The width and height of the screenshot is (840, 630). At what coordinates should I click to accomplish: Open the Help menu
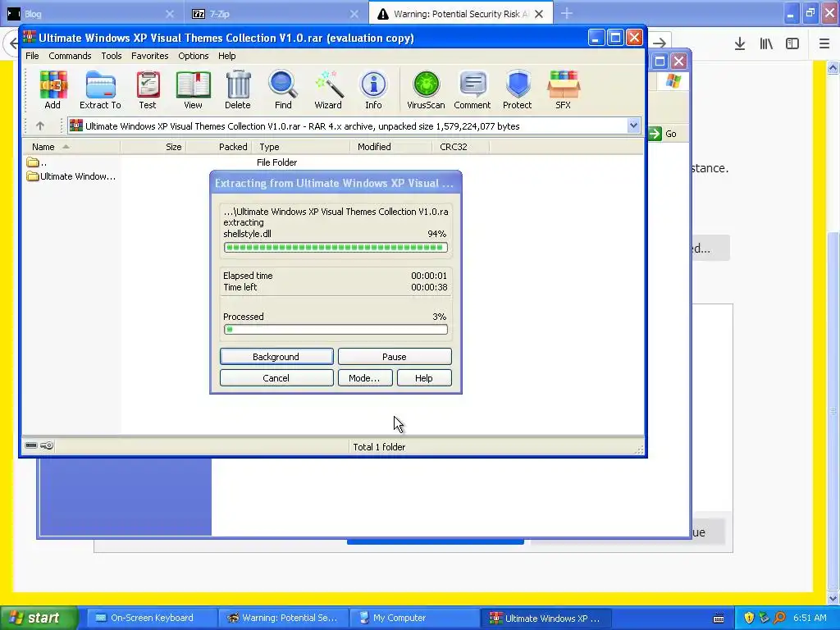click(227, 56)
